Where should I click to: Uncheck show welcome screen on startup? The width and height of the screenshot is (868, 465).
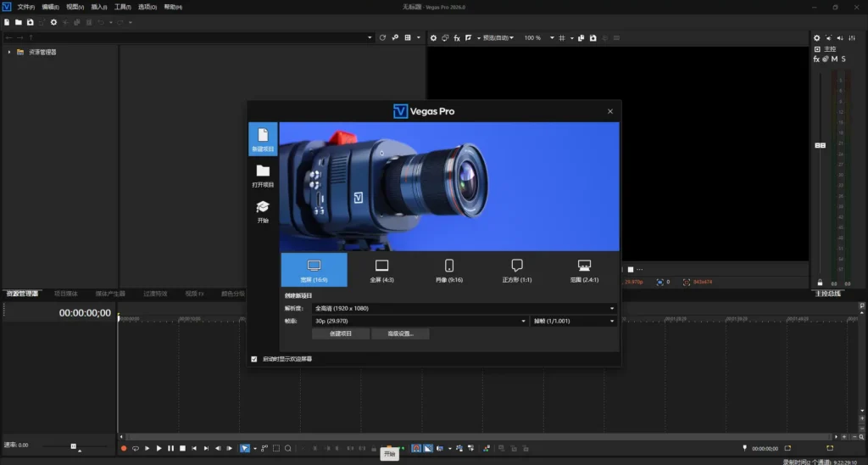pyautogui.click(x=254, y=359)
